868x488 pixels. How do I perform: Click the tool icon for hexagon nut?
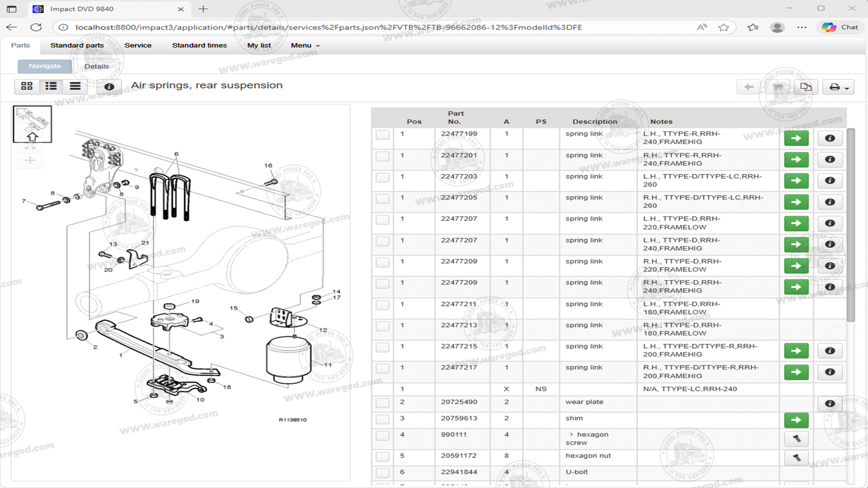tap(796, 458)
